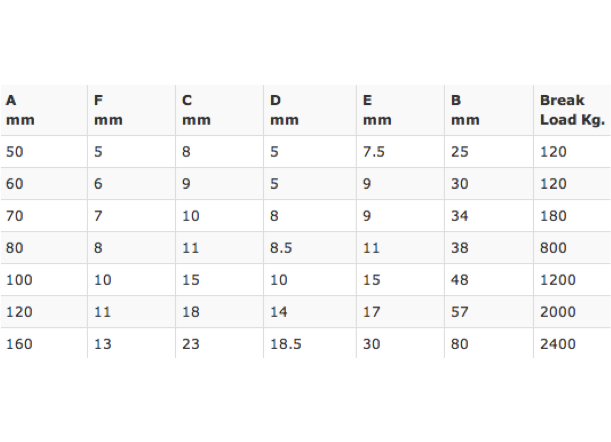Click the E value 7.5 cell

(401, 152)
